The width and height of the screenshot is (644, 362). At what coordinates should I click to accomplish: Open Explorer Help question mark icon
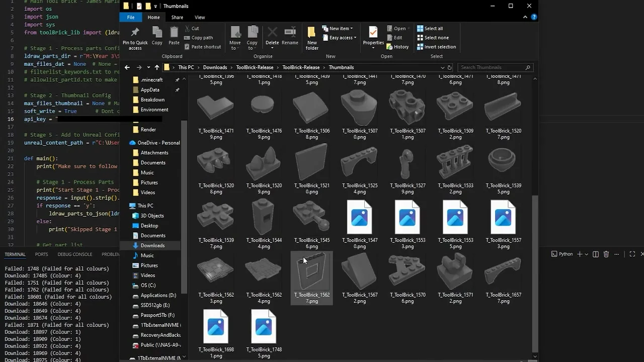(534, 17)
